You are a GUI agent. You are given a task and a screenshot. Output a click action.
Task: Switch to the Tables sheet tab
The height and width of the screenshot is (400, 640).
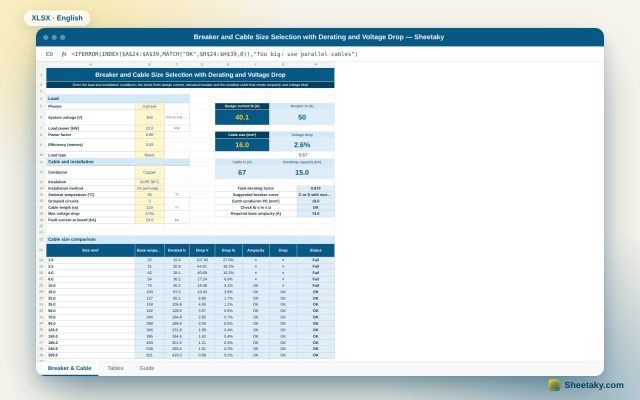[115, 368]
